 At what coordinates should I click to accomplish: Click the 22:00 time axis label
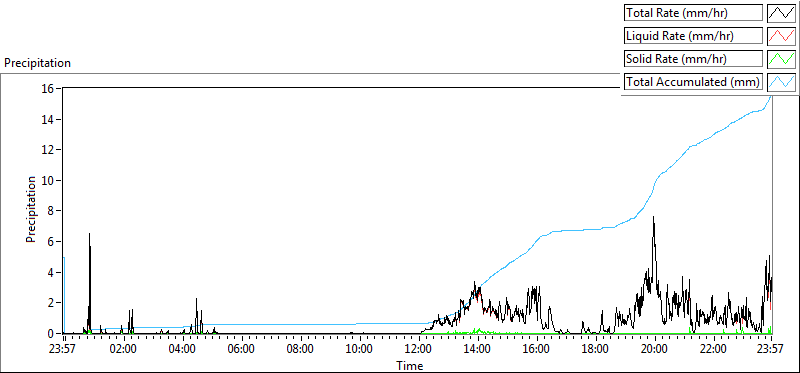pos(714,350)
